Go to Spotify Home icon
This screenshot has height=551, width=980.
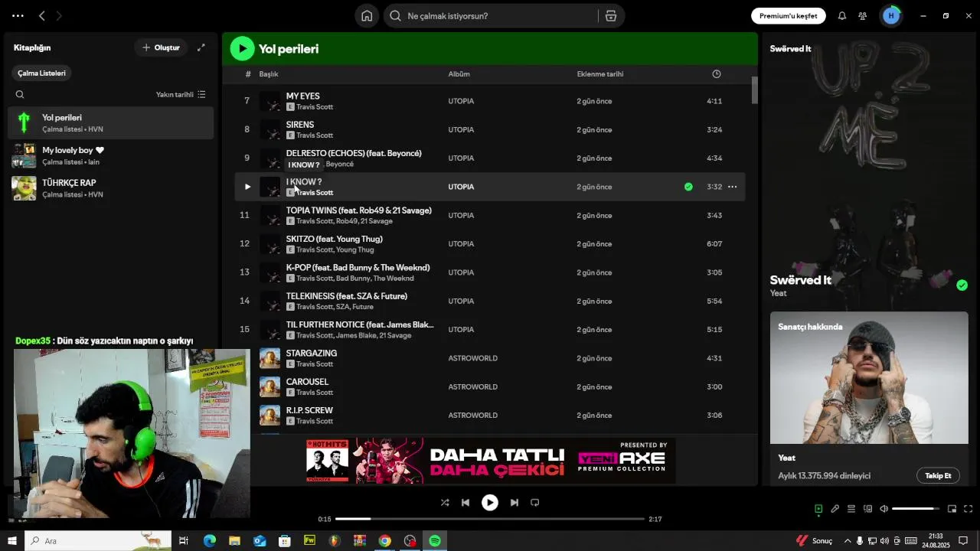click(x=367, y=16)
